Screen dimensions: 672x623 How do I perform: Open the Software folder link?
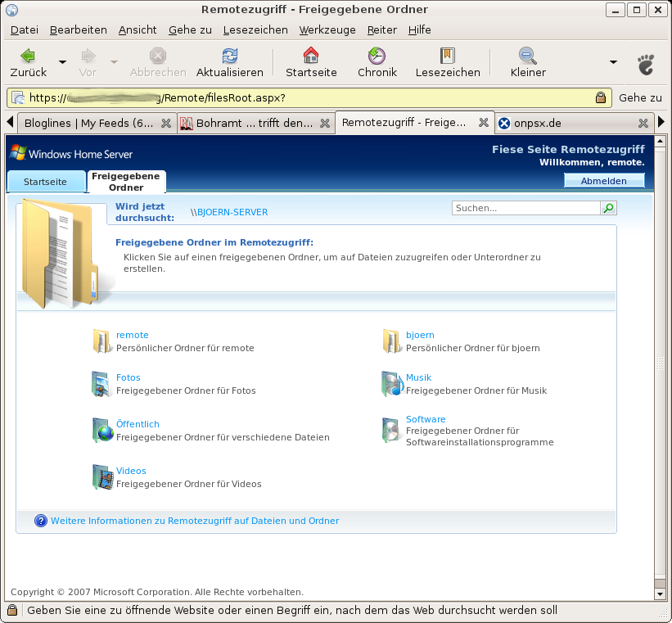[x=426, y=419]
